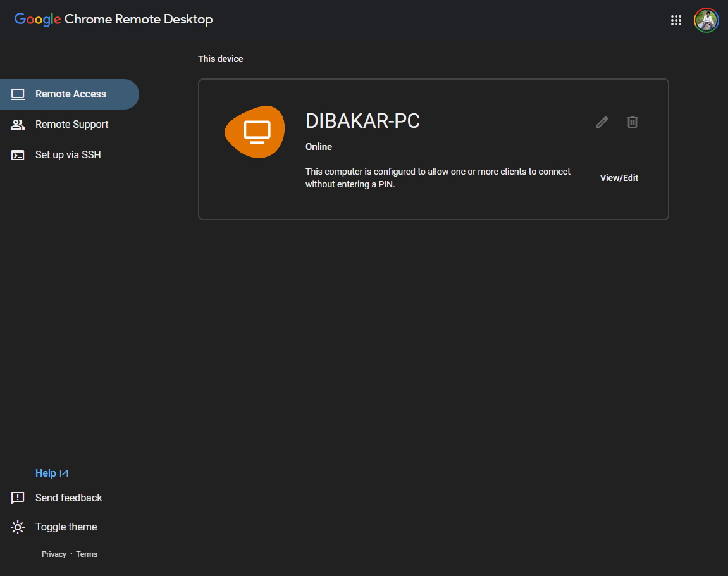Viewport: 728px width, 576px height.
Task: Open the Terms link
Action: click(87, 554)
